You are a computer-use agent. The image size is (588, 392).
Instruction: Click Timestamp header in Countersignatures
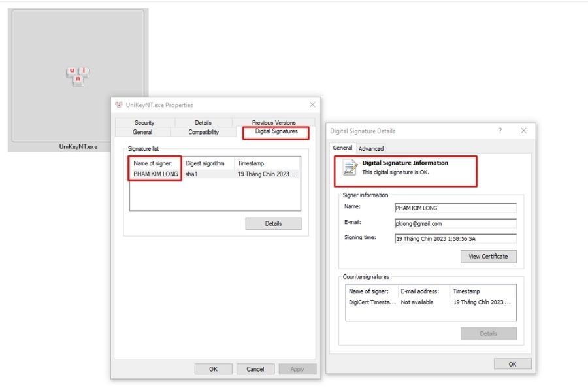click(x=466, y=291)
